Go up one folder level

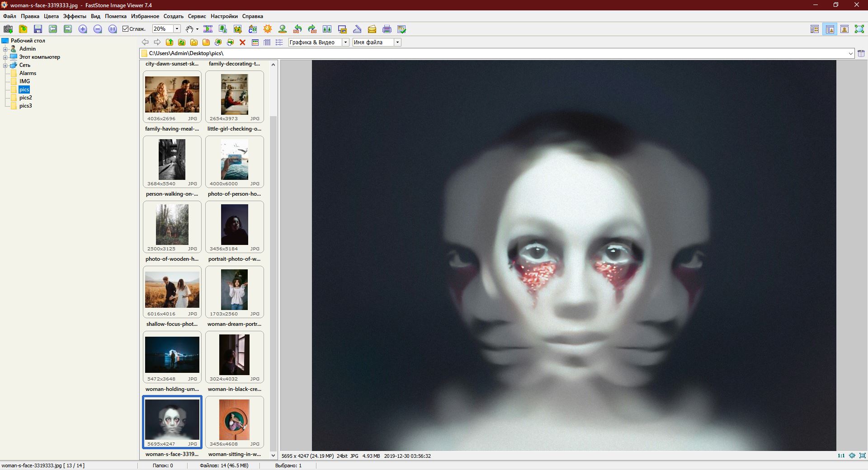pos(170,42)
